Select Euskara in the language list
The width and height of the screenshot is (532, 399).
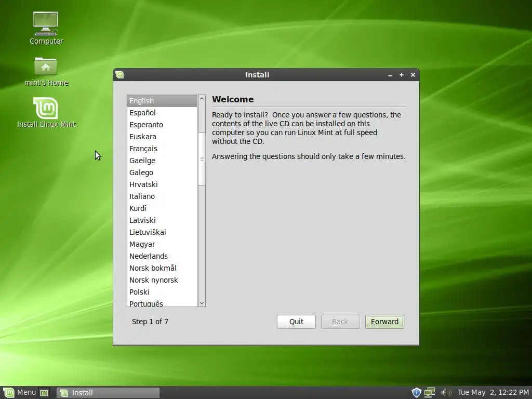coord(162,137)
